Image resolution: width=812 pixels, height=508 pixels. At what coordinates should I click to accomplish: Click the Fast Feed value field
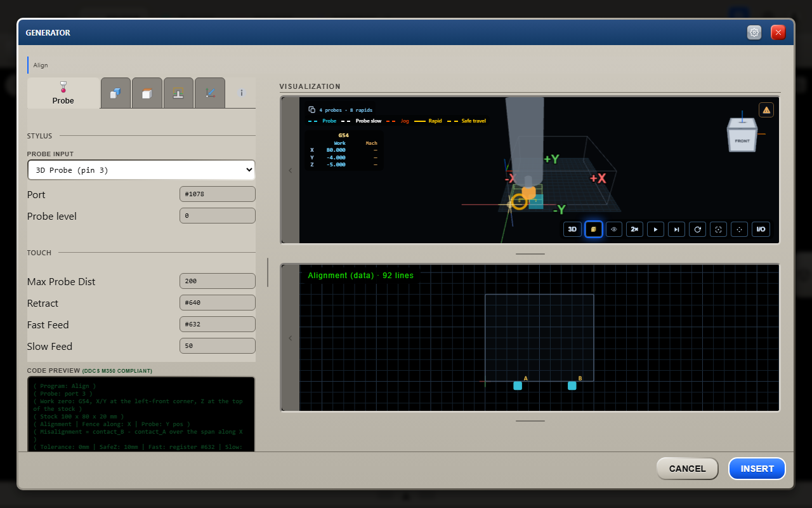coord(218,324)
